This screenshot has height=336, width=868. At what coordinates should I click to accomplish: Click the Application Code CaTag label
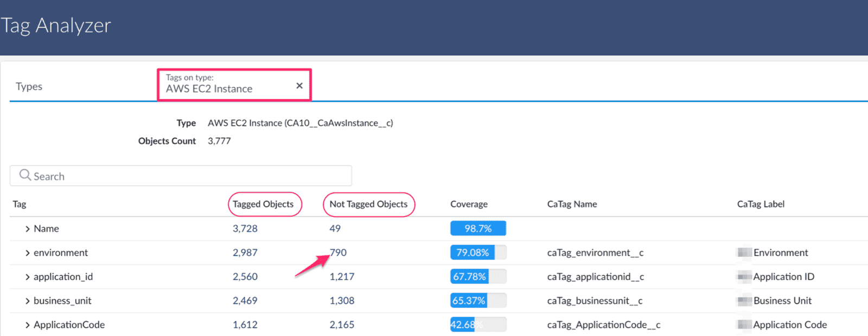point(790,325)
